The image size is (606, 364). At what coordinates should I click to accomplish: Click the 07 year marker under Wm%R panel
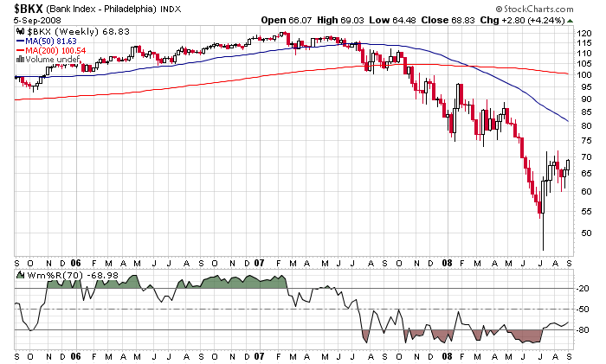(x=259, y=356)
